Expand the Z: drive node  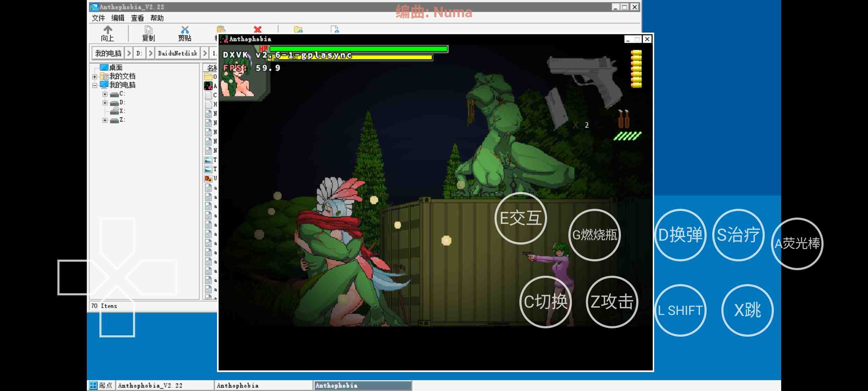point(105,120)
